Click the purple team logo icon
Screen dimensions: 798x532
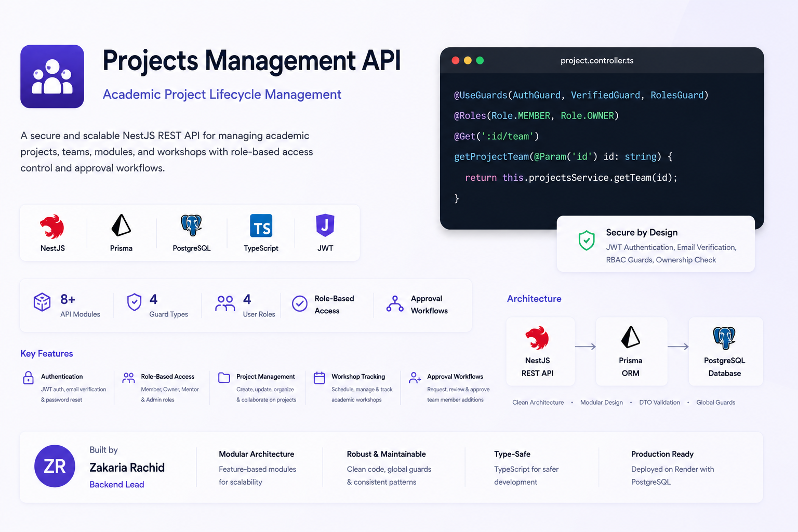52,76
